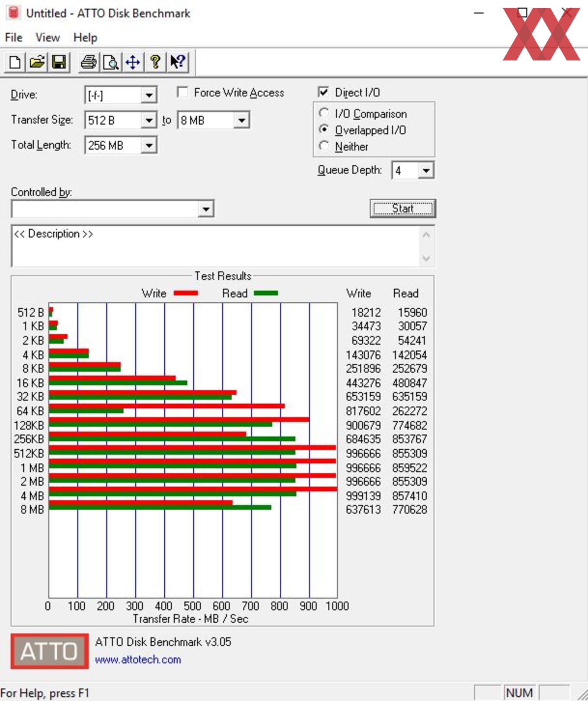This screenshot has height=701, width=588.
Task: Click the yellow question mark About icon
Action: [155, 62]
